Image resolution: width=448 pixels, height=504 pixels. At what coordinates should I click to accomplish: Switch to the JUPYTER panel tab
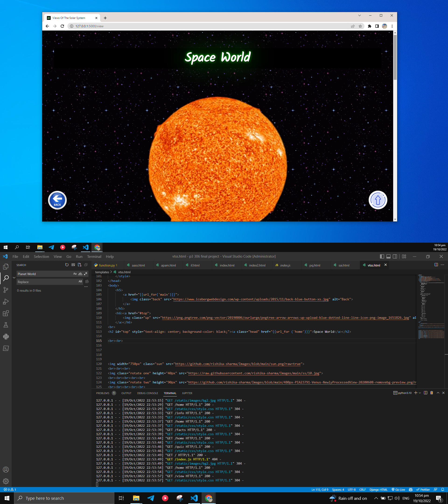[x=187, y=393]
